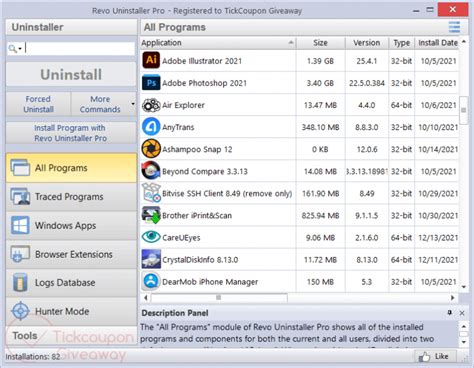
Task: Click the AnyTrans app icon
Action: (x=151, y=127)
